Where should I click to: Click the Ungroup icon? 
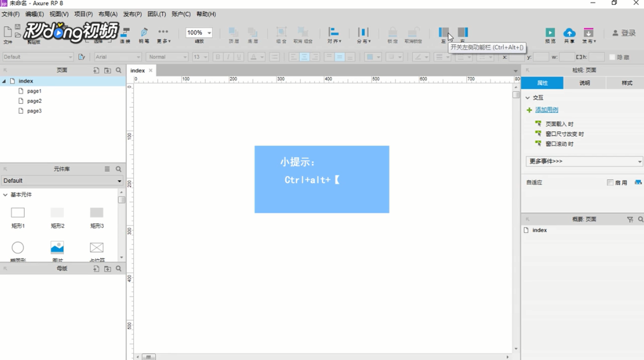(x=303, y=32)
